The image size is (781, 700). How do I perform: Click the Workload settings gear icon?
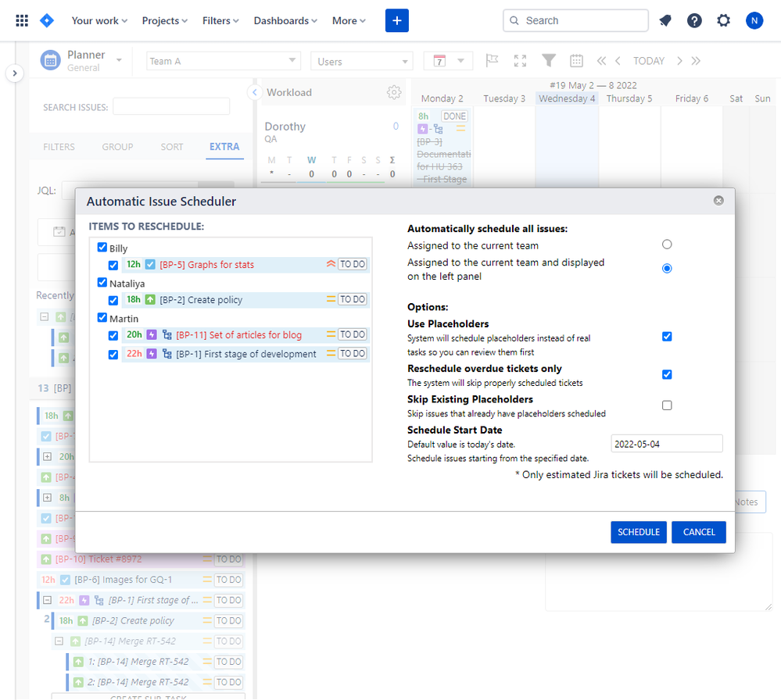(394, 92)
